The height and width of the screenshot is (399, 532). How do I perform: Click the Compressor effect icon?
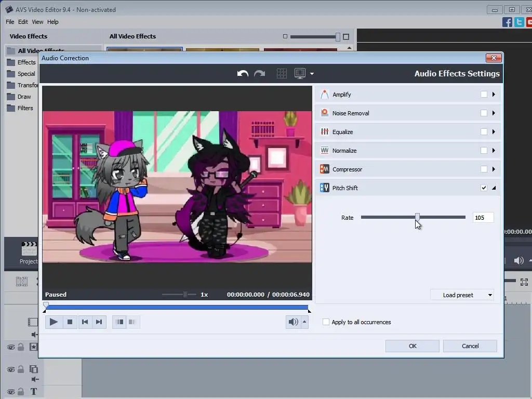point(325,169)
